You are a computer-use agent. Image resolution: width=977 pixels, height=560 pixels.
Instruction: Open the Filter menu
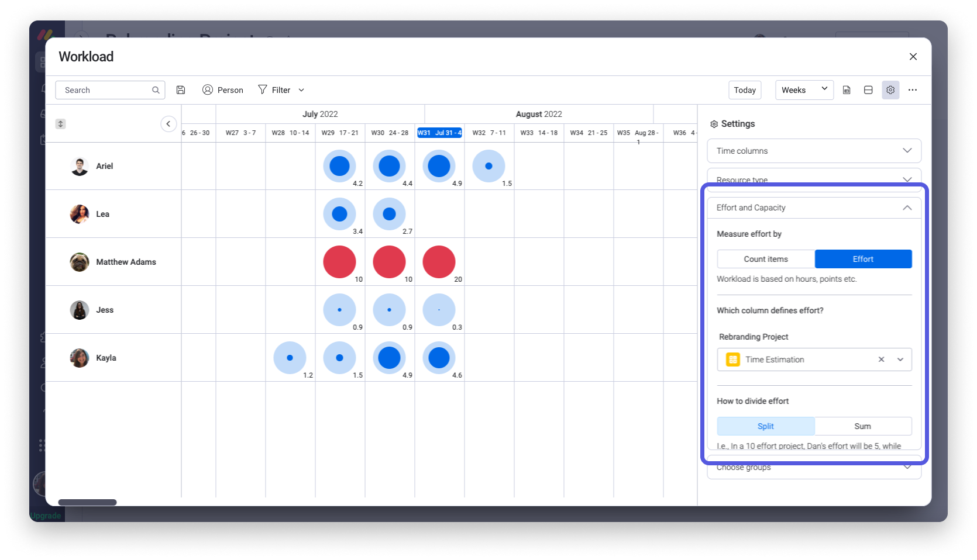tap(281, 90)
